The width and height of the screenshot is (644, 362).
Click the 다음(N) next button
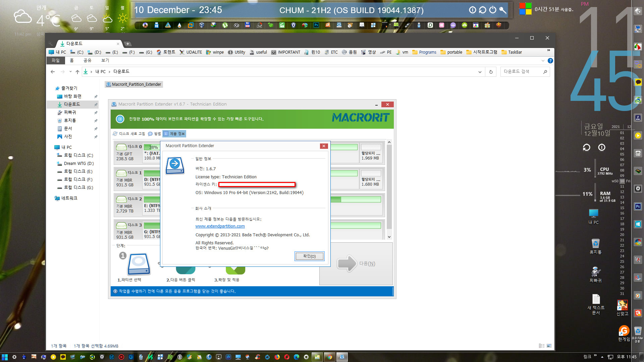pyautogui.click(x=356, y=264)
